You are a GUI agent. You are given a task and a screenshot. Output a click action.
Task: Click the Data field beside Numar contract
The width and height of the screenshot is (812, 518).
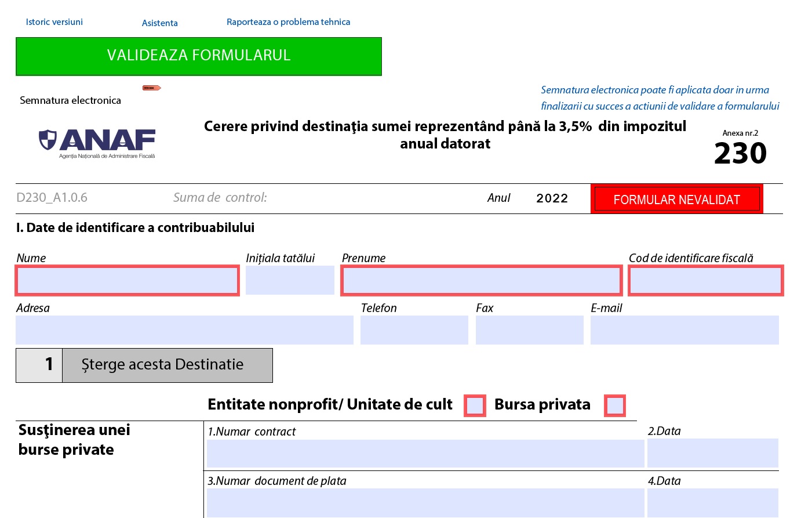pos(712,454)
